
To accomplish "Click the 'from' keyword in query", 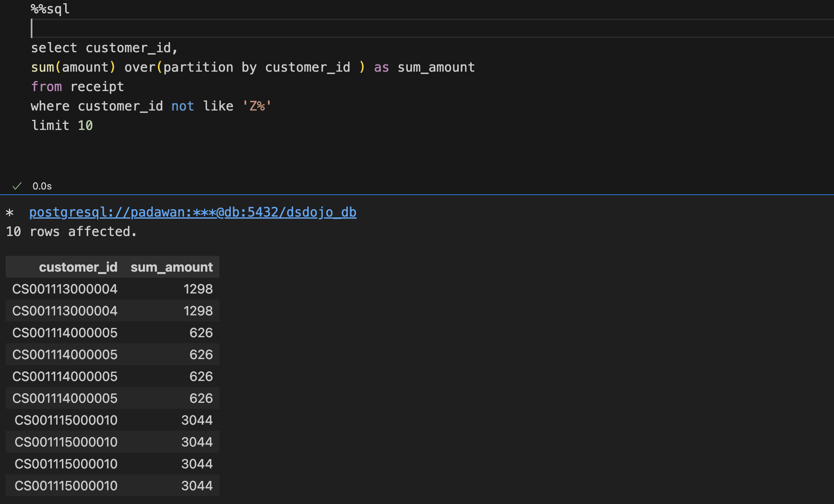I will [46, 87].
